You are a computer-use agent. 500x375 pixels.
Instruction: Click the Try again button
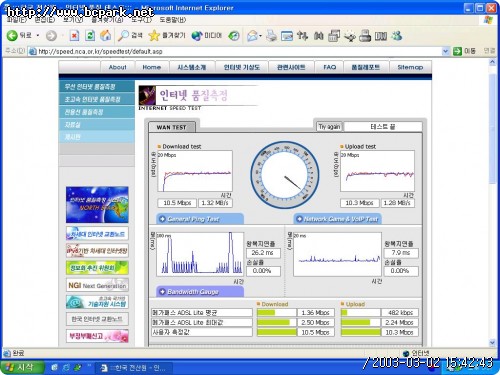click(x=329, y=127)
